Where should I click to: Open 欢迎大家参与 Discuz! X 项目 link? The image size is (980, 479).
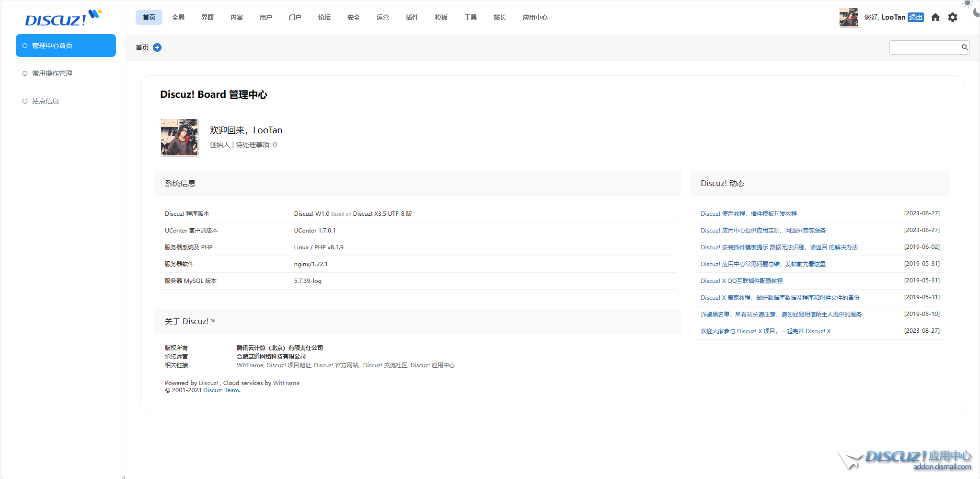click(766, 331)
